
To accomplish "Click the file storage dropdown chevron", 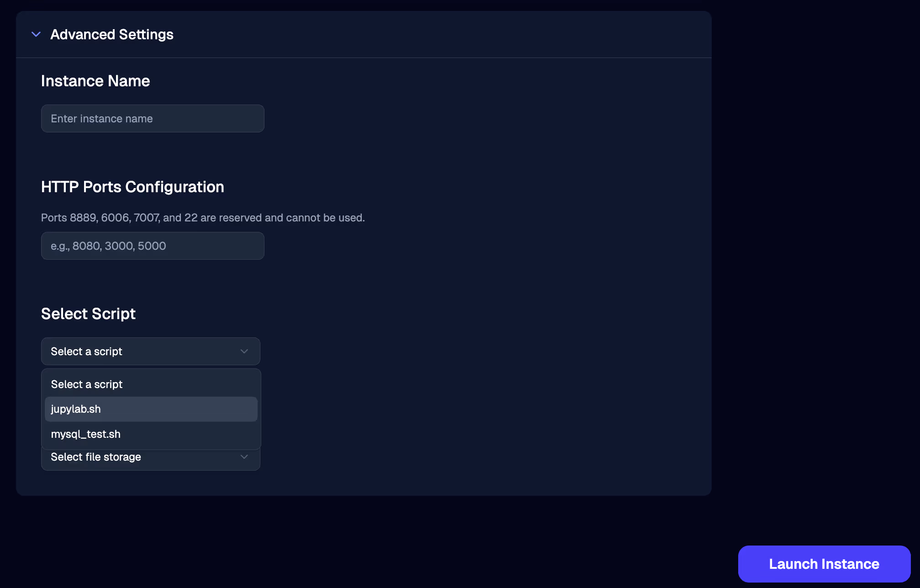I will pyautogui.click(x=244, y=457).
